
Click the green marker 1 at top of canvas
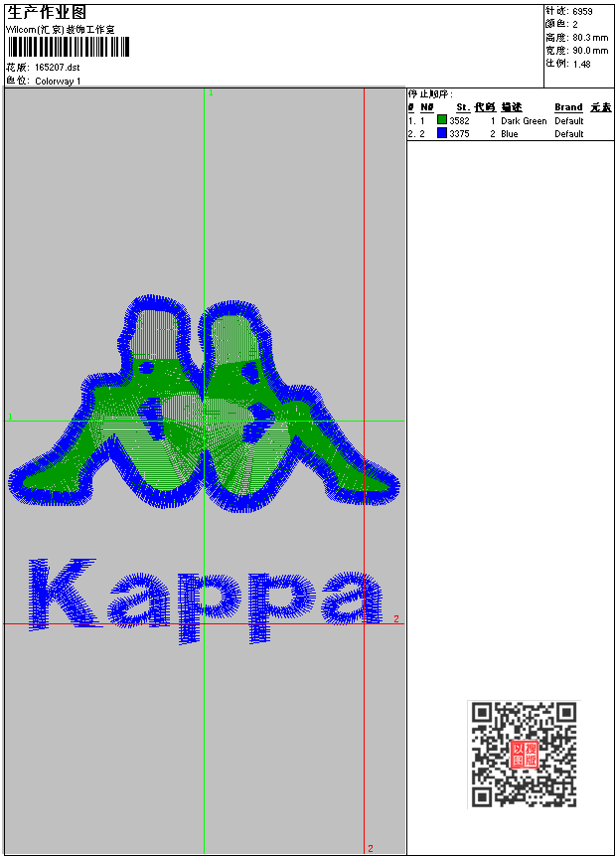[211, 92]
